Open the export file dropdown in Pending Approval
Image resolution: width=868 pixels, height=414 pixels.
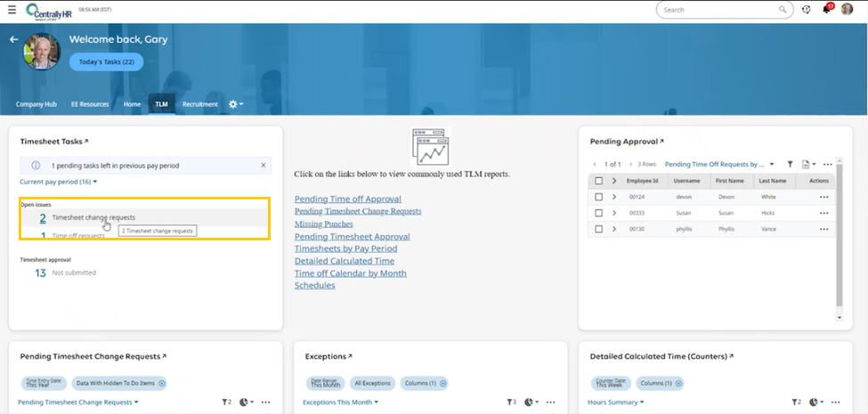pos(808,165)
